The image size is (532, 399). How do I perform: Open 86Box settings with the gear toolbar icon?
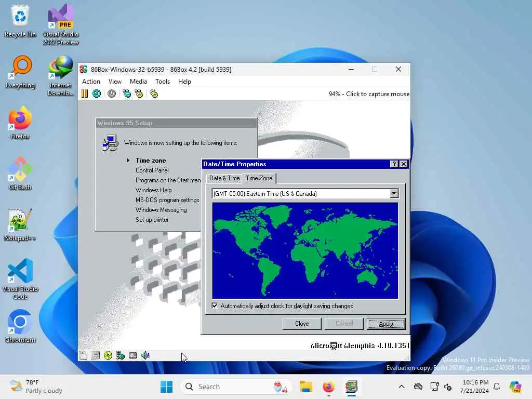154,94
